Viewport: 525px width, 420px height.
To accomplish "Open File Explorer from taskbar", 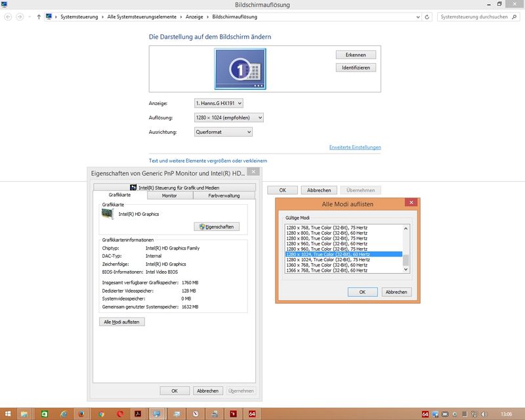I will (24, 414).
